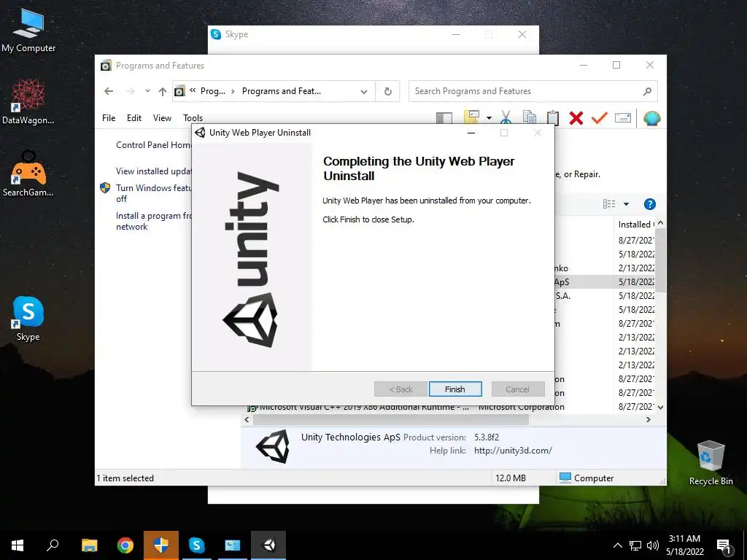
Task: Sort by the Installed On column header
Action: point(635,225)
